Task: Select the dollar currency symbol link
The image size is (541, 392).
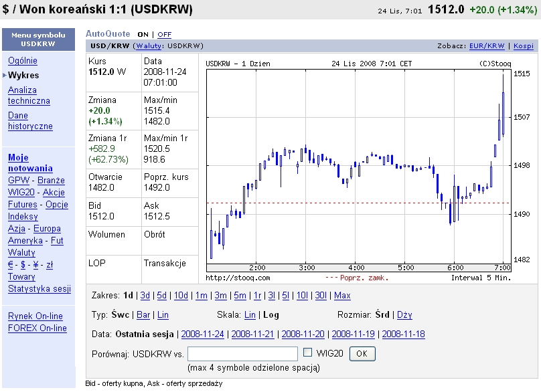Action: click(x=23, y=265)
